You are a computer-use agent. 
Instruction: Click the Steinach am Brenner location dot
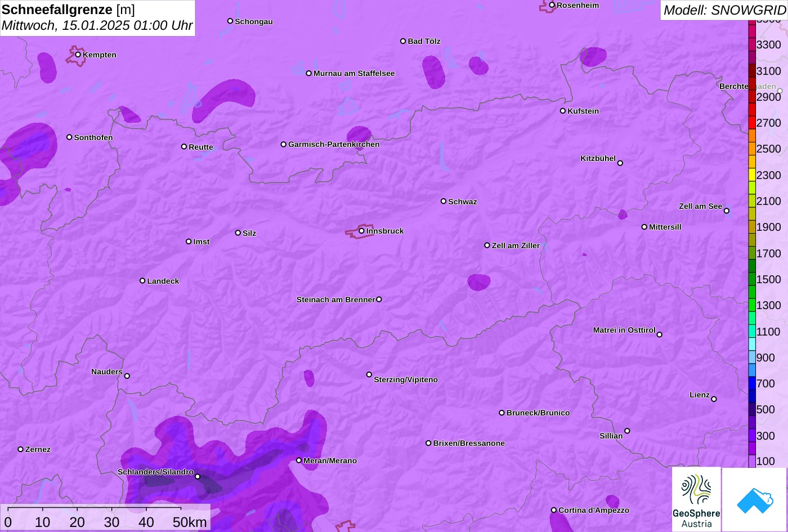[379, 299]
